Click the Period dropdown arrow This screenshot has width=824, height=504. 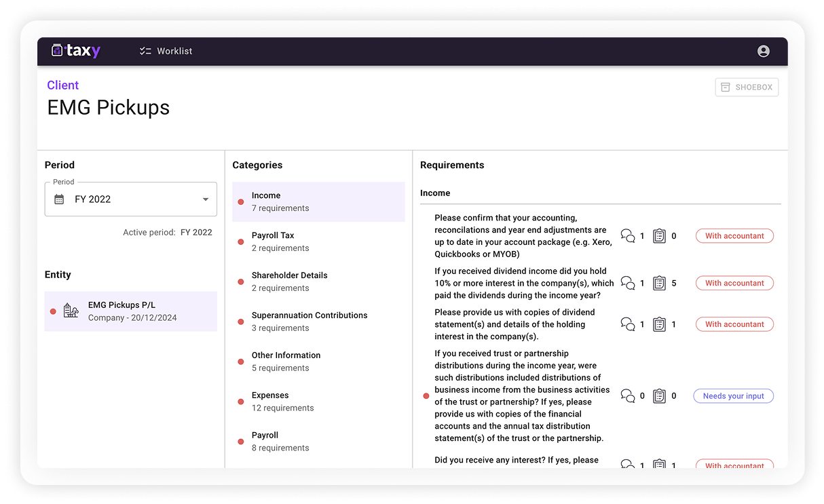tap(206, 199)
